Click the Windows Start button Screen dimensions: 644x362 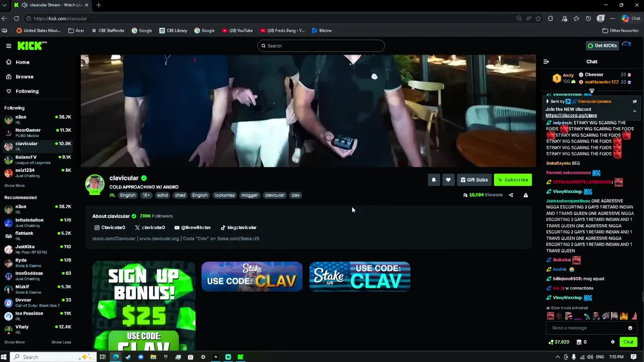(5, 357)
